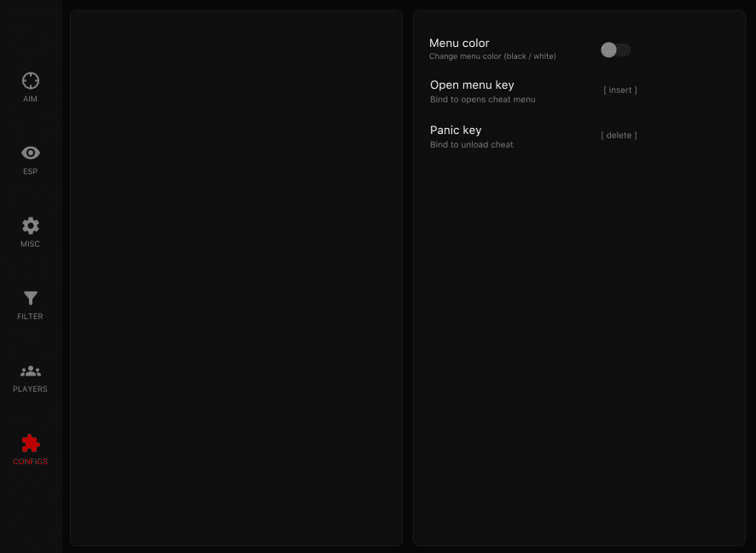Click the FILTER tab label
This screenshot has width=756, height=553.
[x=30, y=317]
